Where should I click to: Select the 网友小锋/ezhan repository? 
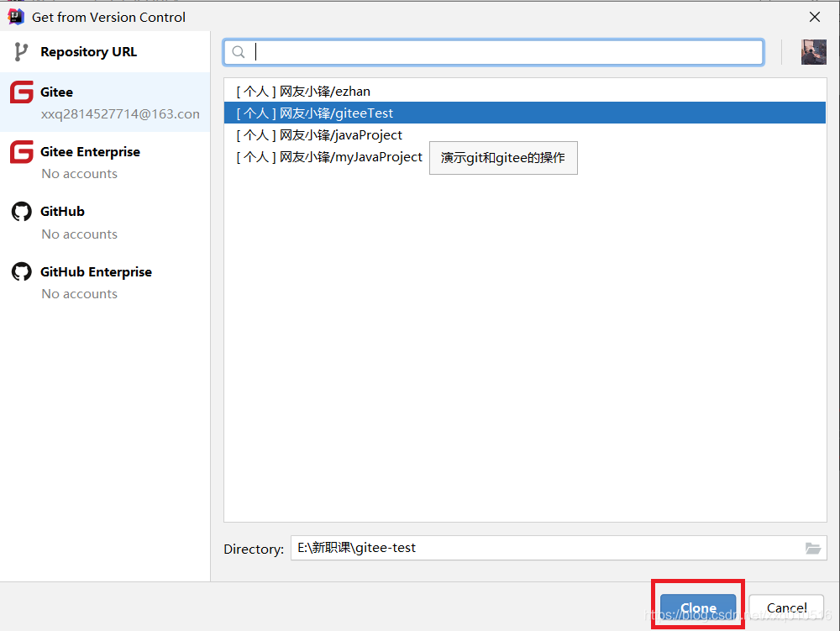524,91
